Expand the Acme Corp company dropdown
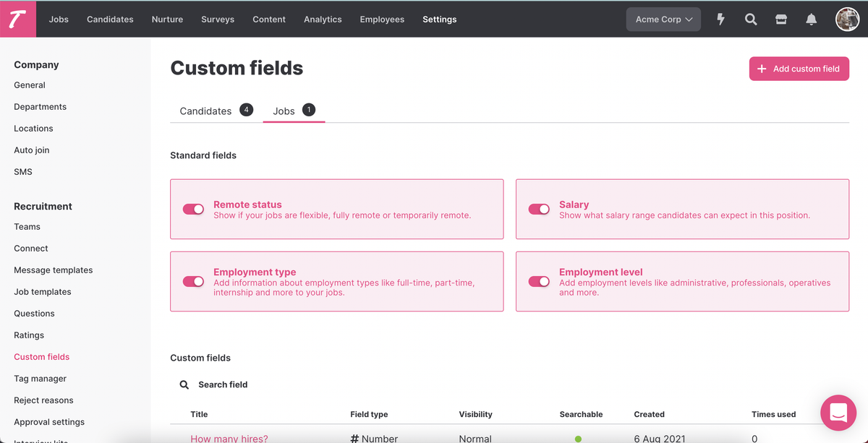The image size is (868, 443). tap(663, 20)
